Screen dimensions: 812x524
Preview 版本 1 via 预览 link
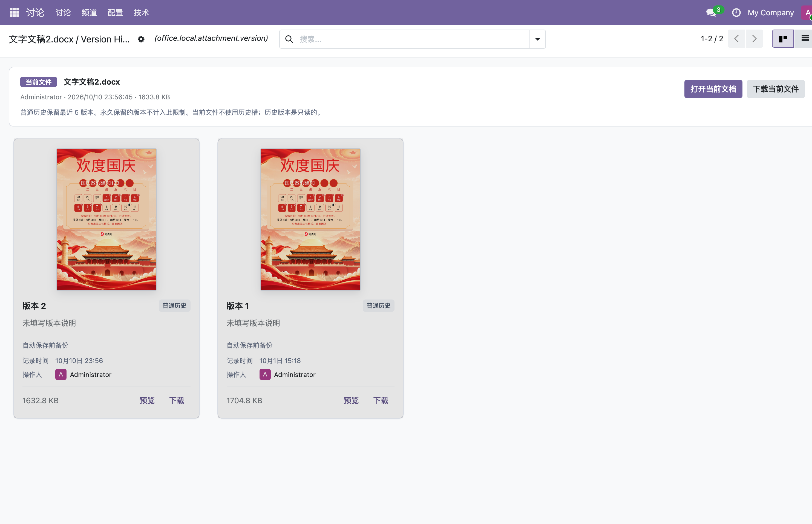[x=351, y=401]
